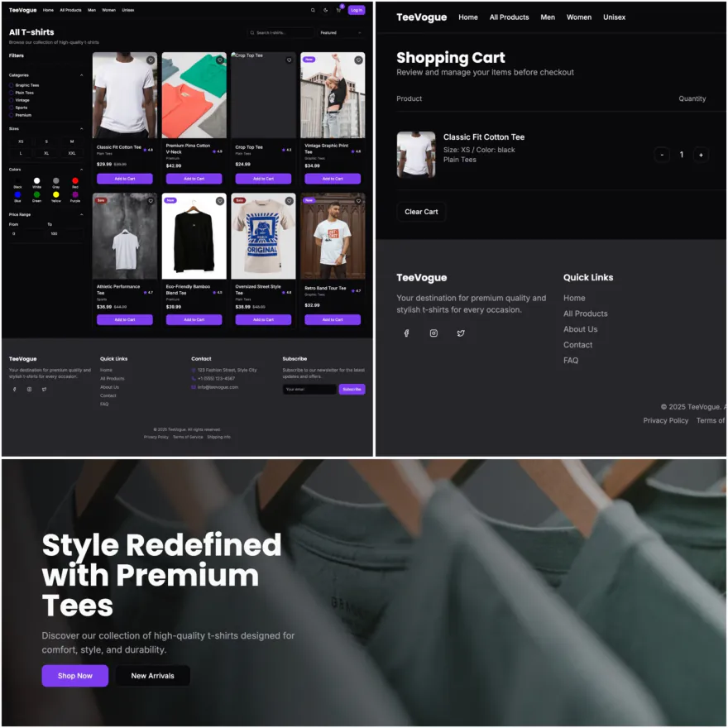Image resolution: width=728 pixels, height=728 pixels.
Task: Focus the Search t-shirts input field
Action: [281, 32]
